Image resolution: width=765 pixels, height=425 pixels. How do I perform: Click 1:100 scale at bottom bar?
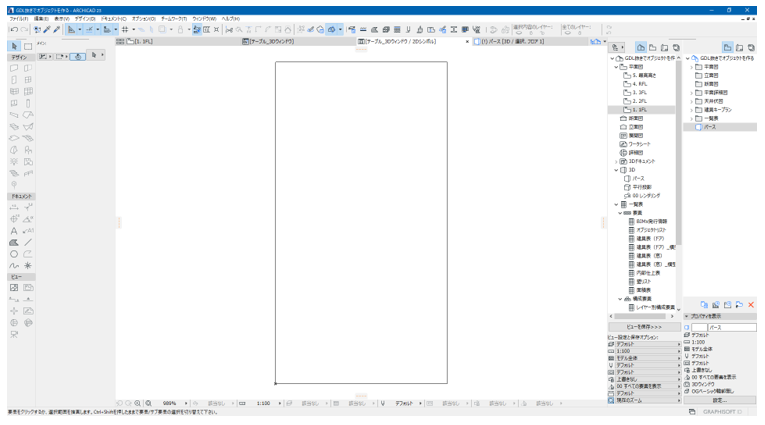click(263, 404)
